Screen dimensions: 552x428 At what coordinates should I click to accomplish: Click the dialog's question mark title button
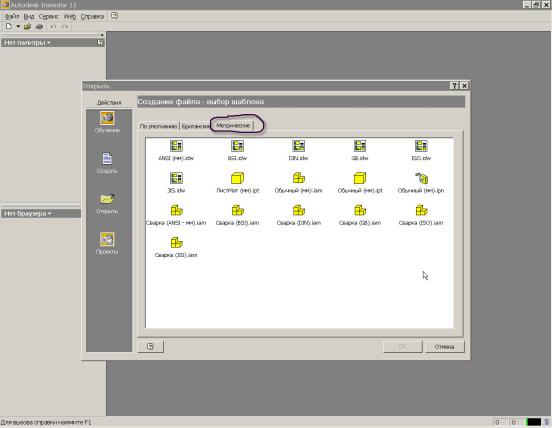click(x=454, y=86)
